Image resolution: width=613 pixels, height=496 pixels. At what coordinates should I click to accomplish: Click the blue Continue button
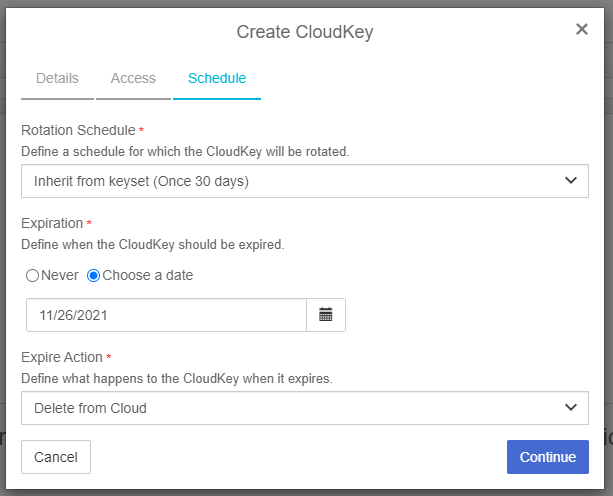click(548, 457)
